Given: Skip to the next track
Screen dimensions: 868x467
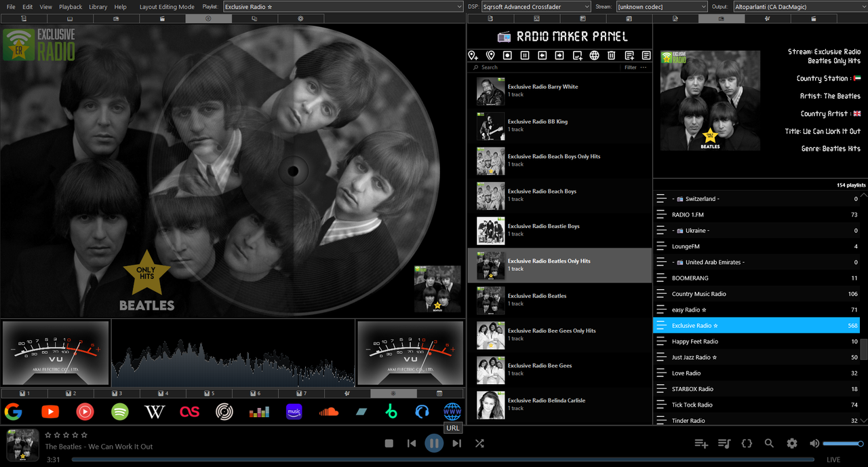Looking at the screenshot, I should (456, 443).
